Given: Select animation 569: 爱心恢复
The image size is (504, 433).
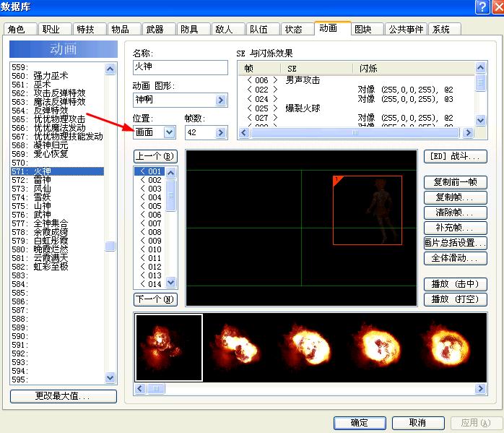Looking at the screenshot, I should tap(57, 154).
